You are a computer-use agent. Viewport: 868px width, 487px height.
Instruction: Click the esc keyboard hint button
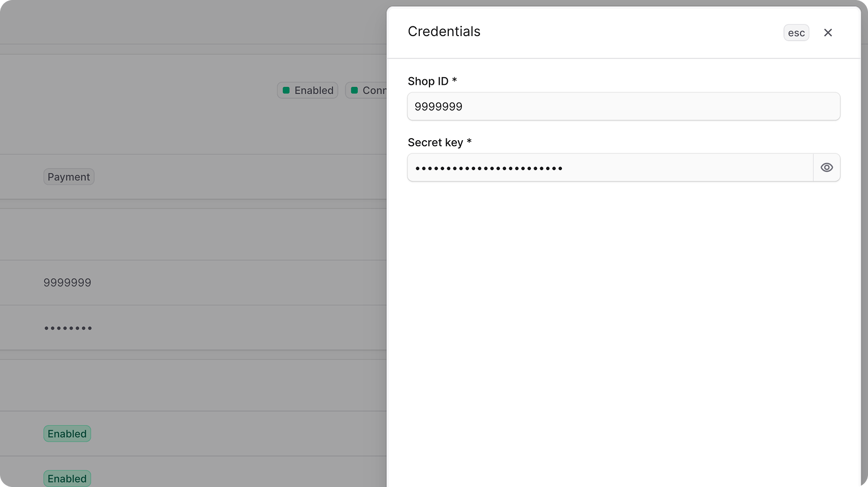[x=796, y=33]
